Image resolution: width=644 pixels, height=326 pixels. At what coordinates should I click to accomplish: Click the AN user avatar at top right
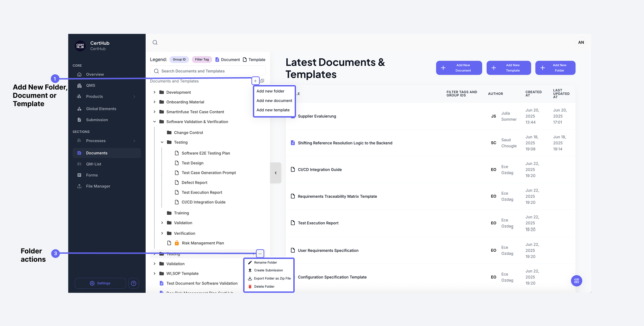click(x=581, y=42)
